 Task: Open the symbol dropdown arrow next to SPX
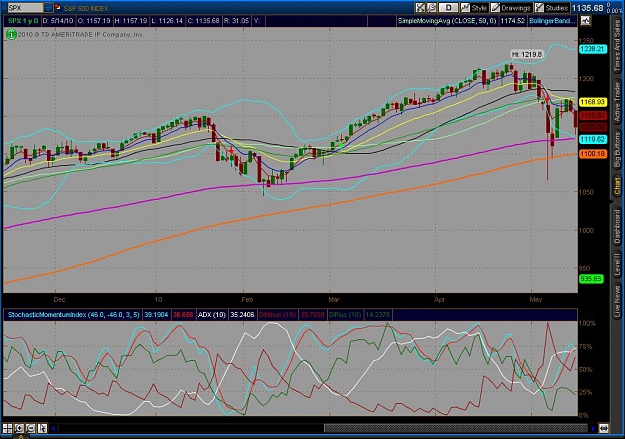[48, 8]
